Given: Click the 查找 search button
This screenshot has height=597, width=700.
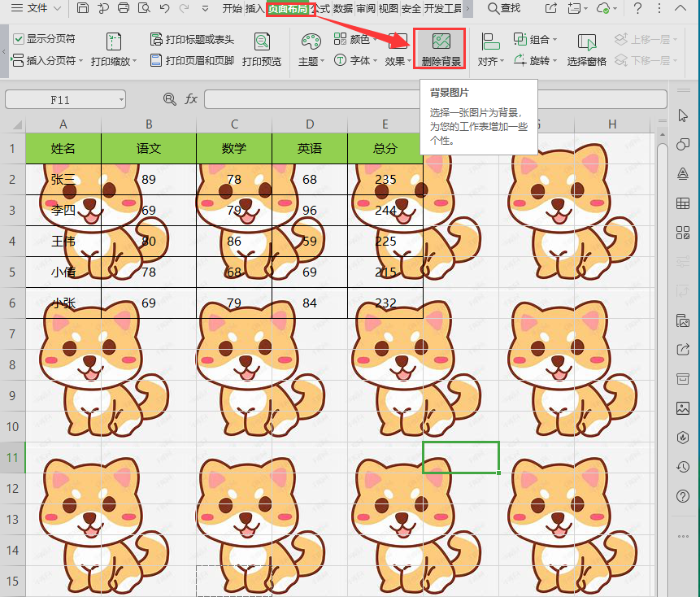Looking at the screenshot, I should click(504, 8).
